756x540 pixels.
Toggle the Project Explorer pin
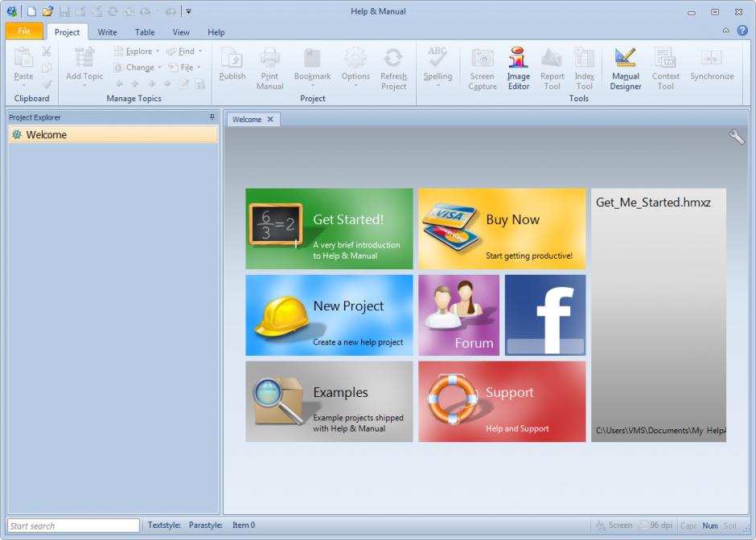click(212, 117)
